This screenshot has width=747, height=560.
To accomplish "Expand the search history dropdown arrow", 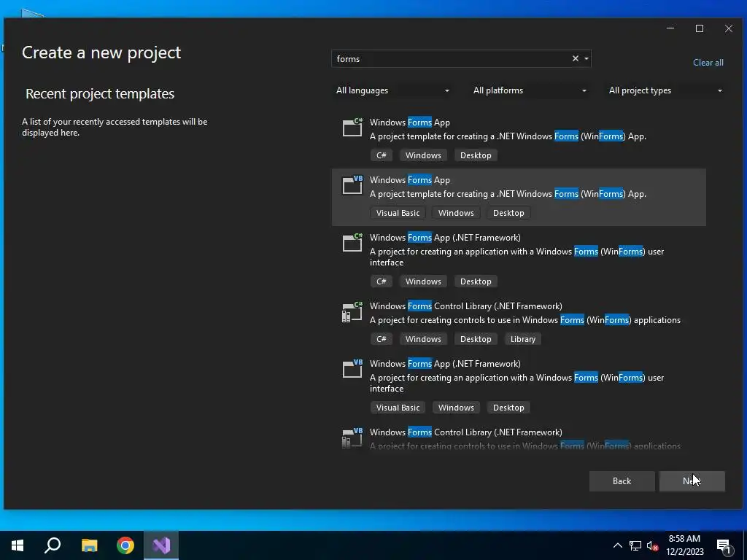I will [587, 58].
